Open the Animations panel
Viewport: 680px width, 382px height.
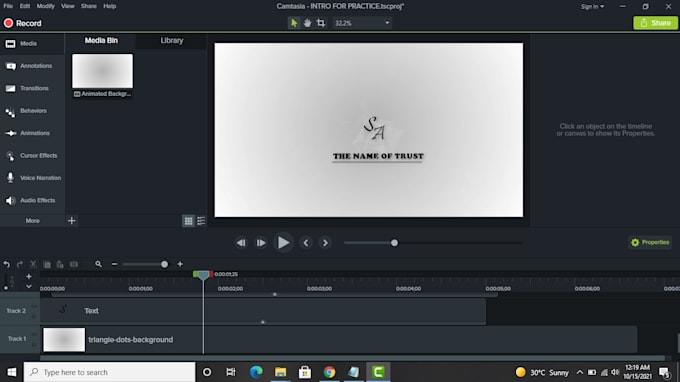32,133
